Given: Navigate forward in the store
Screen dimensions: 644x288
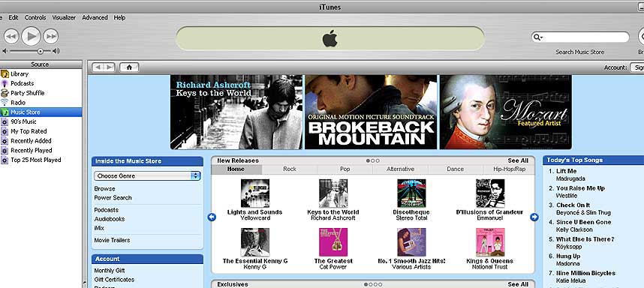Looking at the screenshot, I should coord(110,67).
